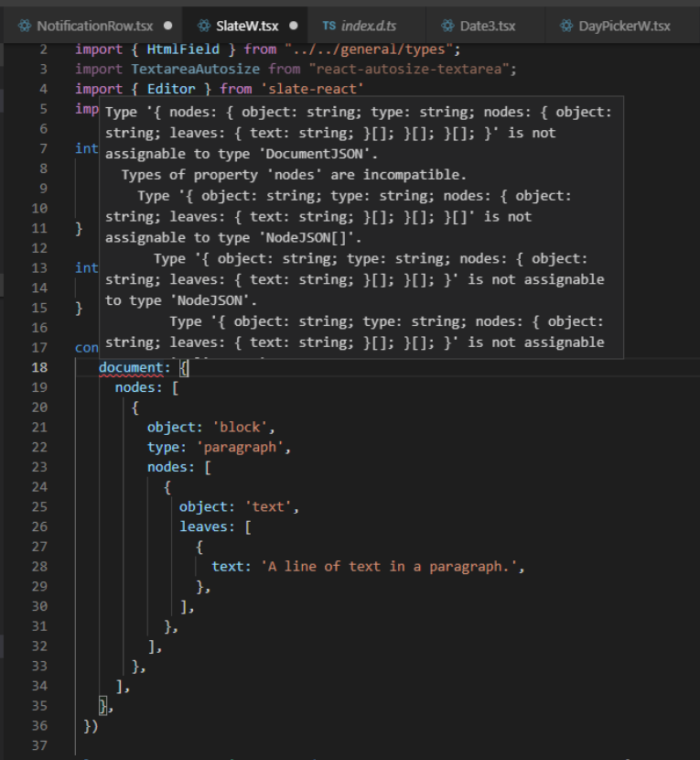Viewport: 700px width, 760px height.
Task: Click the 'paragraph' string value
Action: point(240,448)
